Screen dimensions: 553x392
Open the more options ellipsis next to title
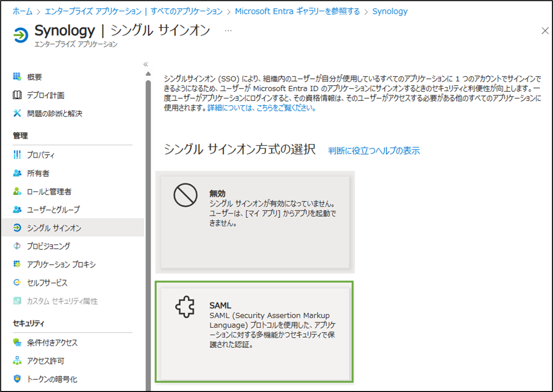(228, 31)
